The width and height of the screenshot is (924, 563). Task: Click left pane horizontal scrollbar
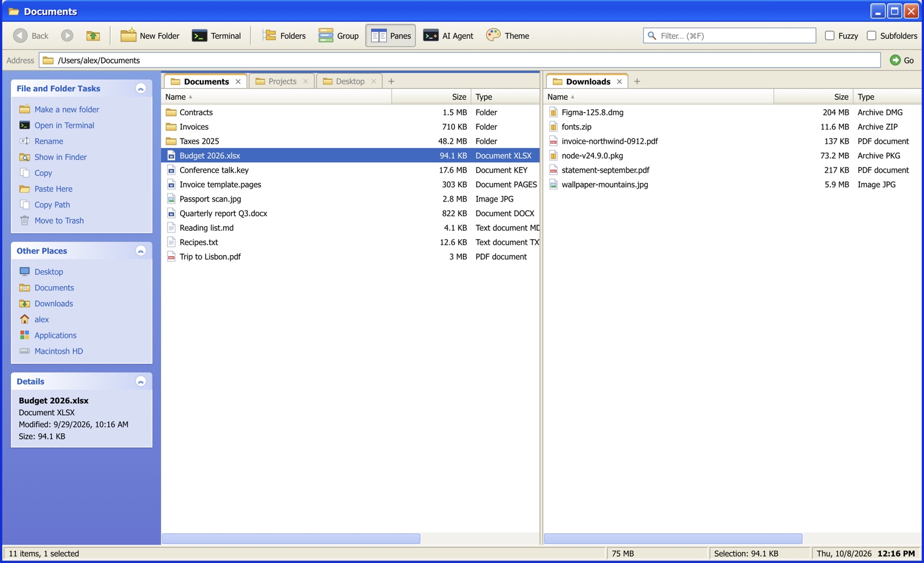pyautogui.click(x=291, y=539)
